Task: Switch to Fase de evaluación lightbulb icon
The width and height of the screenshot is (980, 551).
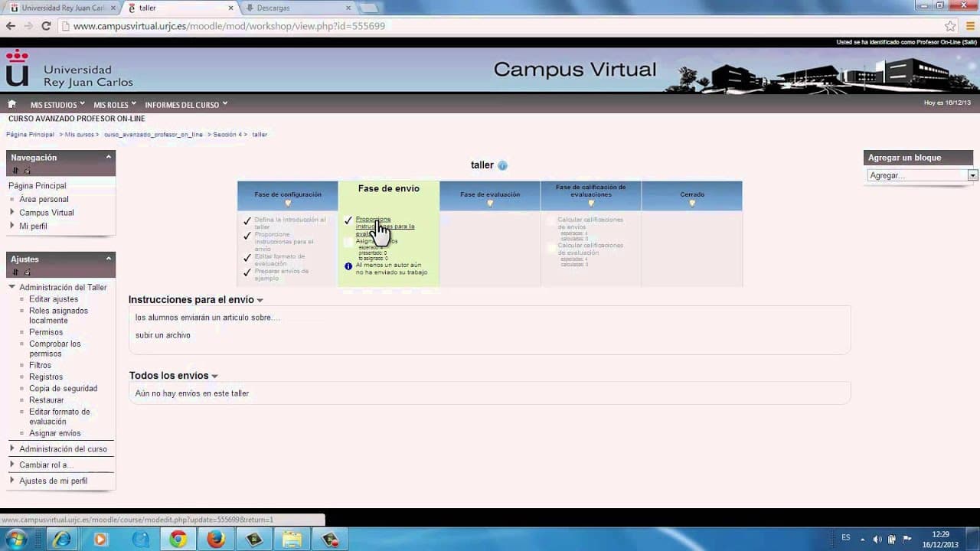Action: (x=490, y=204)
